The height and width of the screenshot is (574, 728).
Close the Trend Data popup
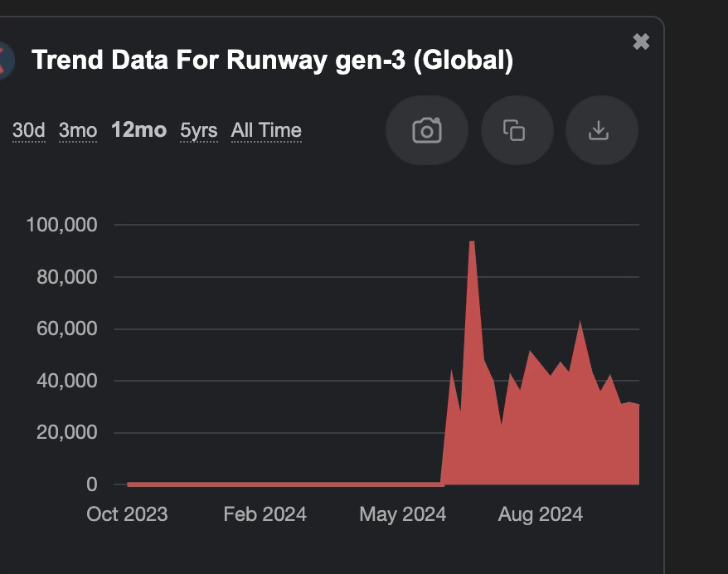click(x=641, y=41)
